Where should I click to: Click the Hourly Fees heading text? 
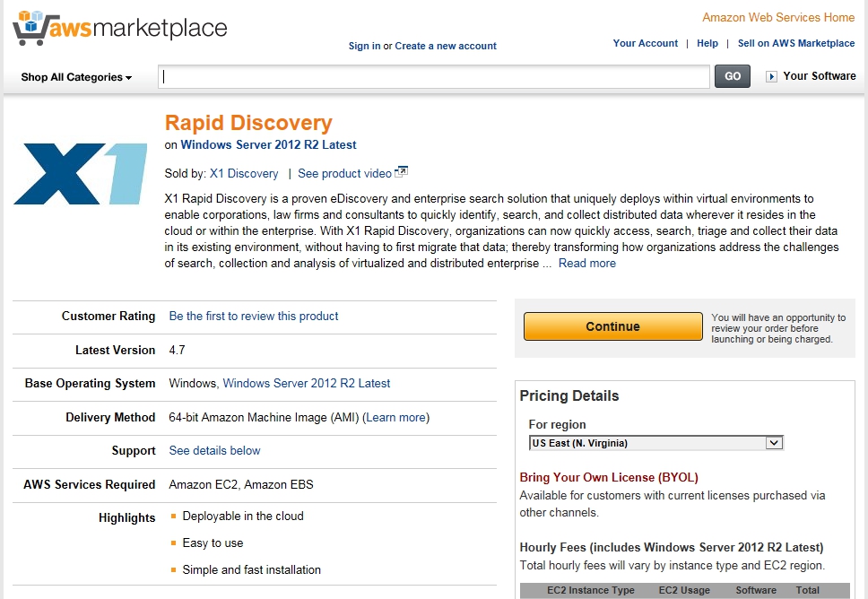672,548
